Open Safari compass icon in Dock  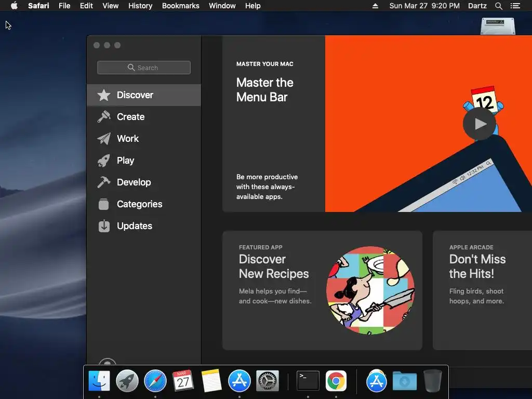pos(155,381)
